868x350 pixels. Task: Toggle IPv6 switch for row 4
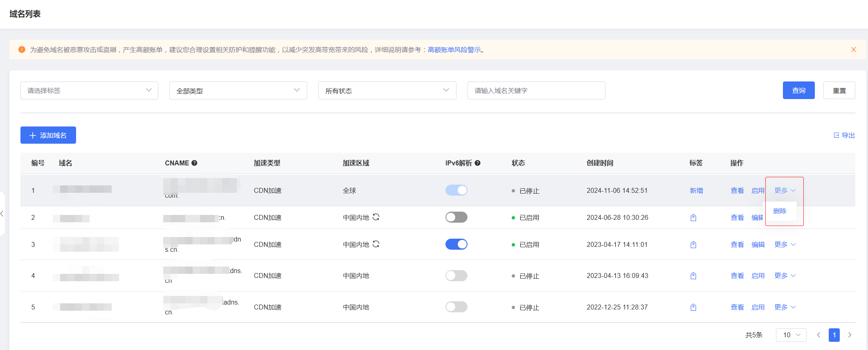456,276
